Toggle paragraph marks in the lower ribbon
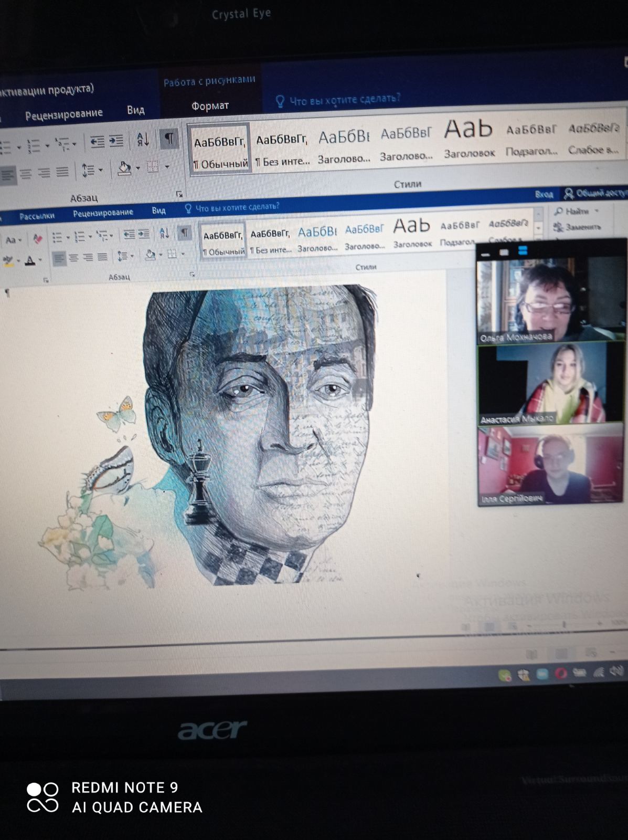The image size is (628, 840). tap(184, 233)
